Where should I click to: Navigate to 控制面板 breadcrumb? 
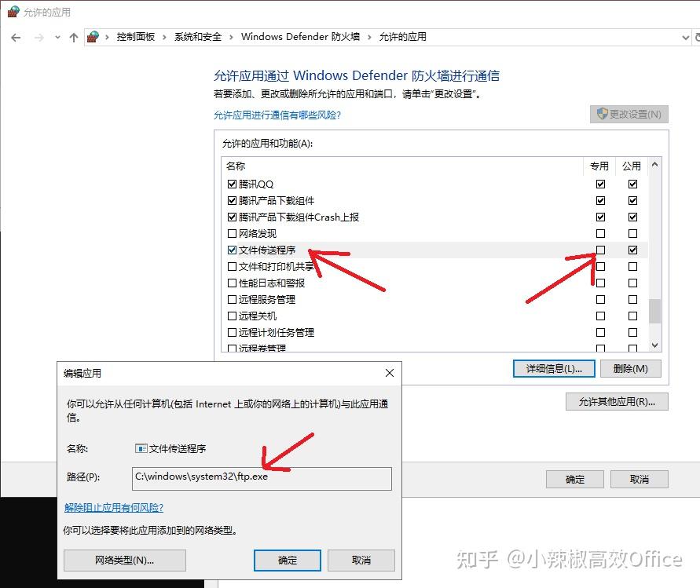pos(136,37)
